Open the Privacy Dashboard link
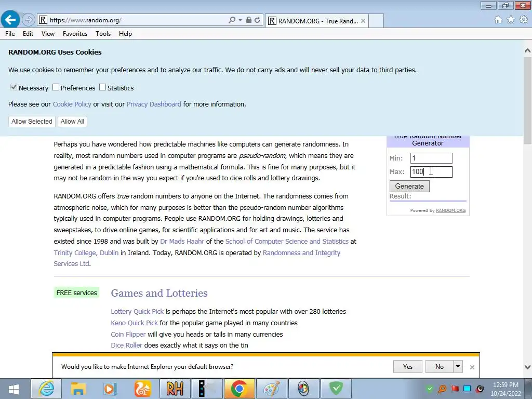532x399 pixels. 154,104
